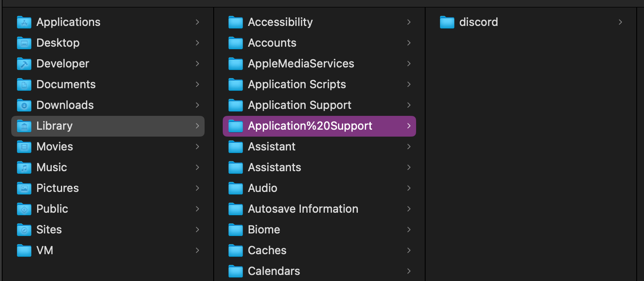Click the discord folder icon
Viewport: 644px width, 281px height.
[x=447, y=22]
